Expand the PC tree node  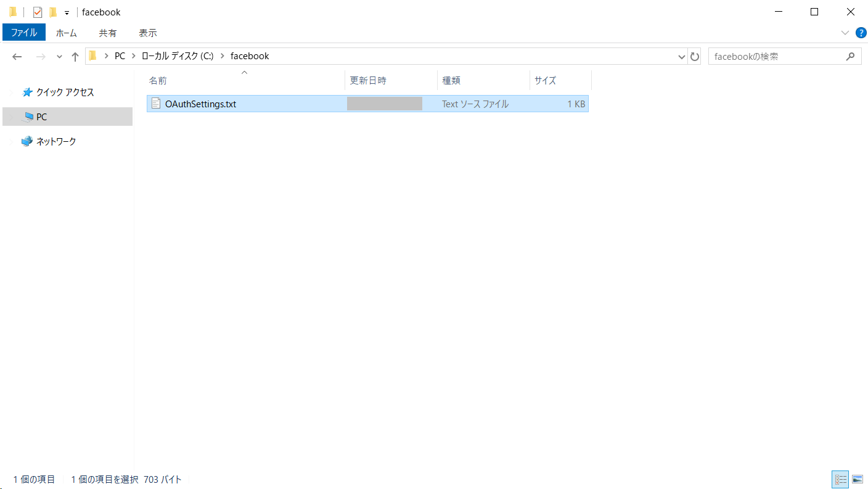(12, 117)
